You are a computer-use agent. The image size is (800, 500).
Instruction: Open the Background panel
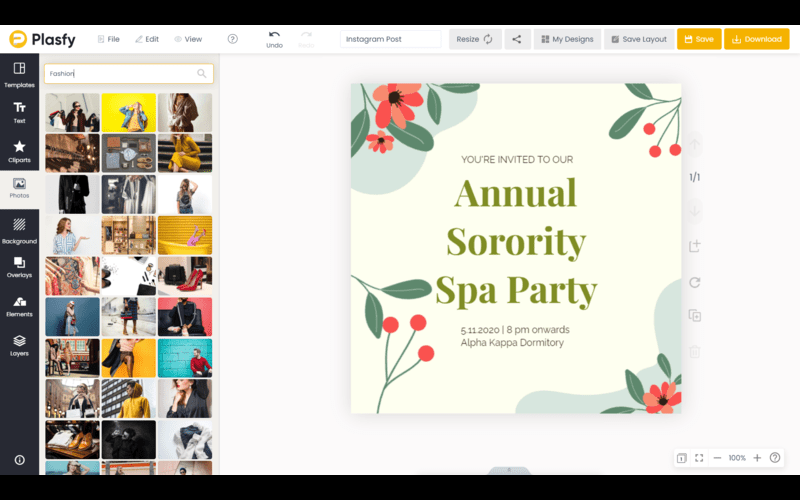[x=19, y=231]
